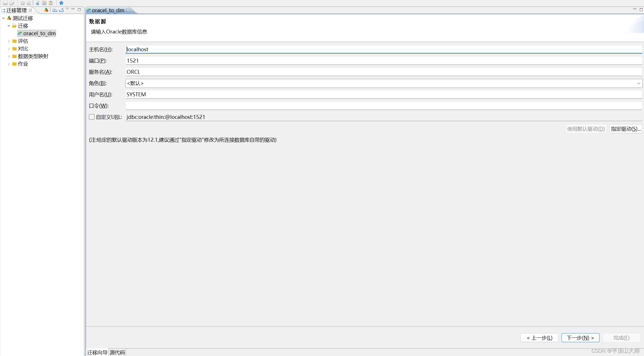Click the Home icon in toolbar
The image size is (644, 356).
(x=61, y=3)
